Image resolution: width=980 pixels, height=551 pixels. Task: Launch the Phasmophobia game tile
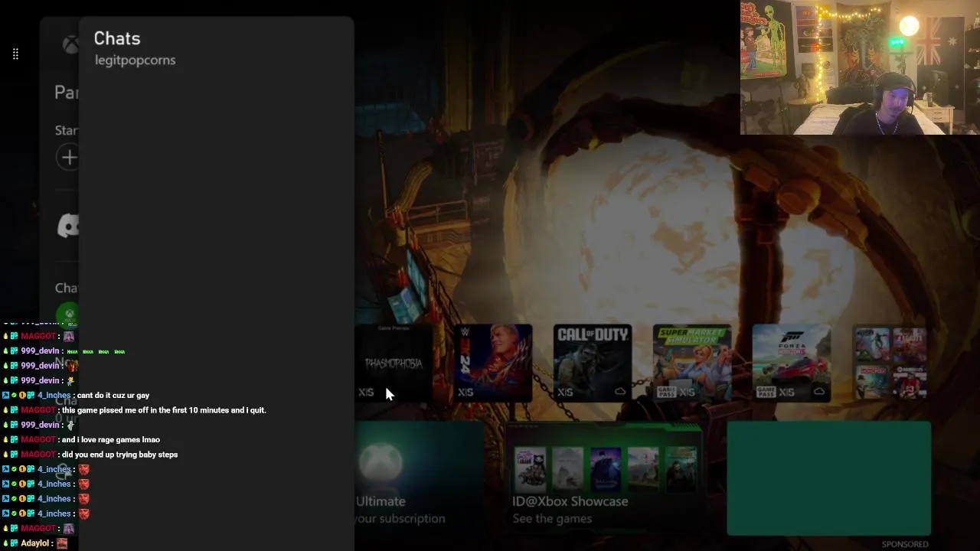[394, 363]
